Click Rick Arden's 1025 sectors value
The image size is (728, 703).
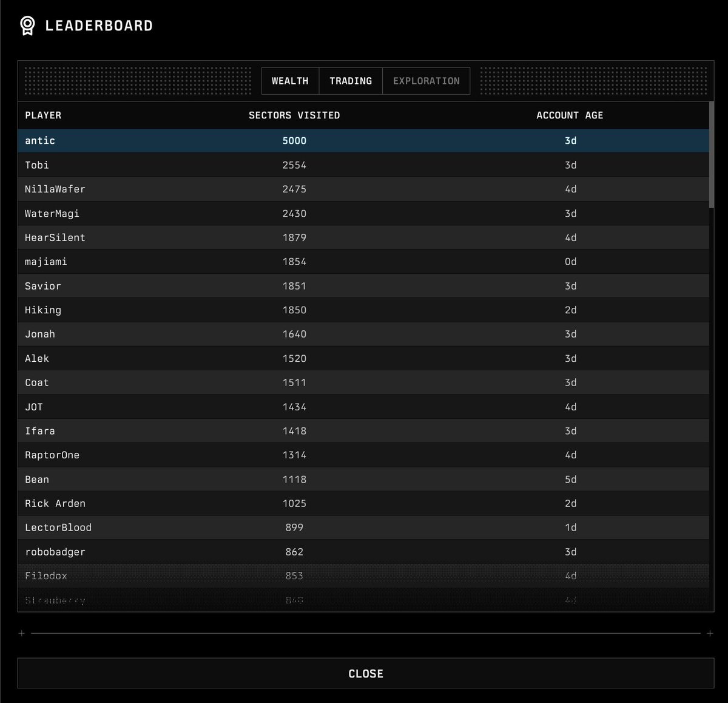point(294,503)
